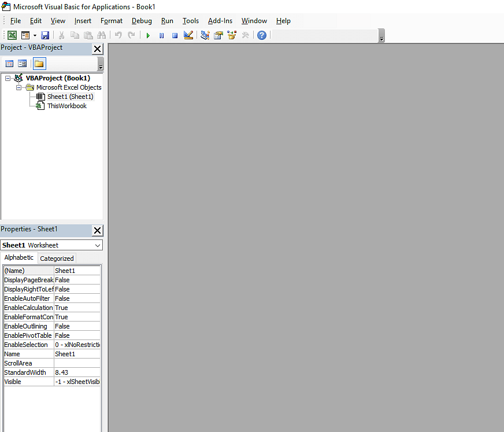Select the EnableFormatConditionsCalculation property row
Image resolution: width=504 pixels, height=432 pixels.
coord(52,317)
